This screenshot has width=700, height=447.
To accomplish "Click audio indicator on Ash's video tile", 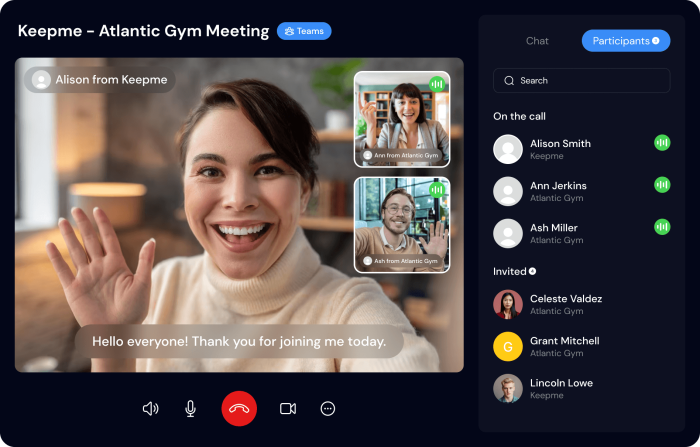I will click(437, 190).
